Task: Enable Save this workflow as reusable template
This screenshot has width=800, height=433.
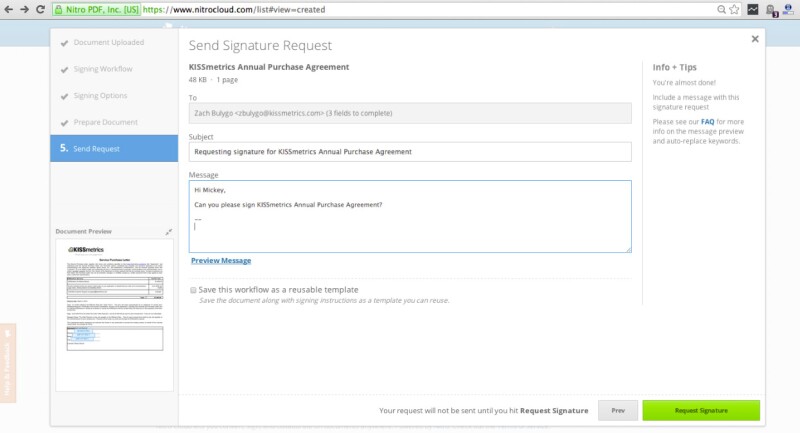Action: (x=193, y=290)
